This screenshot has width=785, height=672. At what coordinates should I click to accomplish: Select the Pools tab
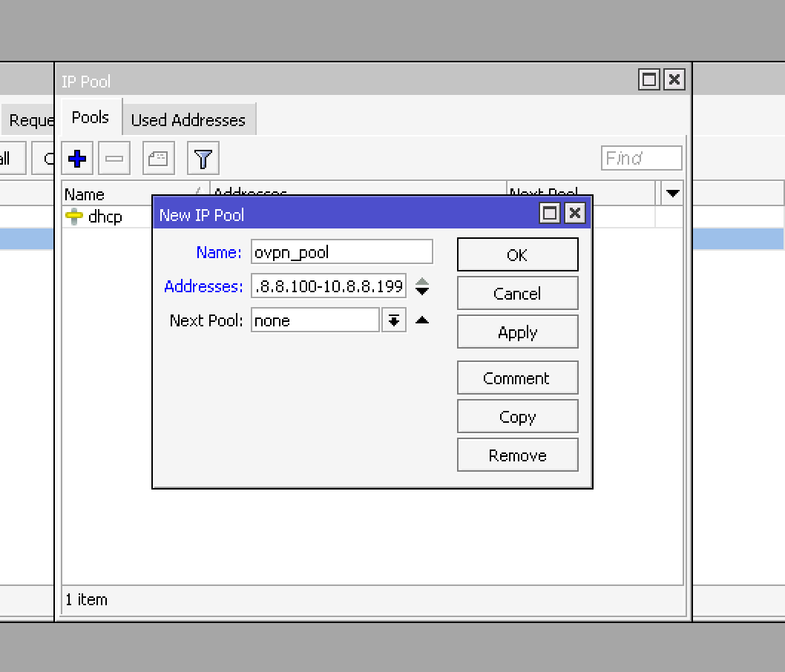click(x=91, y=118)
